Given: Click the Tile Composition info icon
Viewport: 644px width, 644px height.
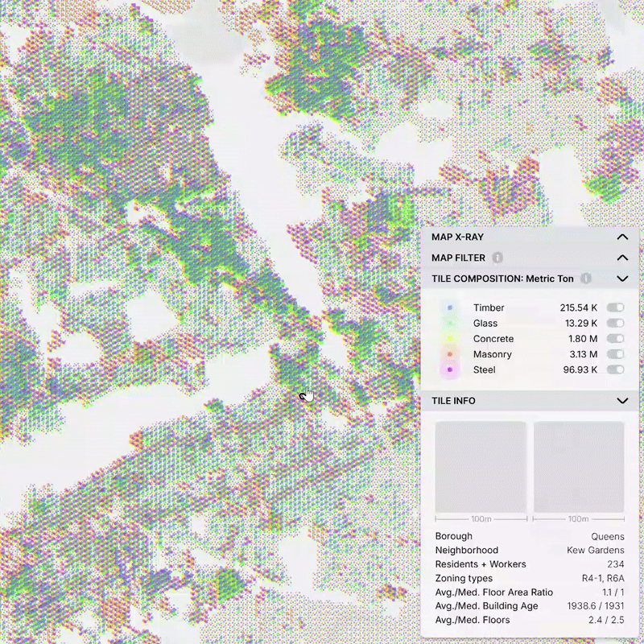Looking at the screenshot, I should coord(586,279).
